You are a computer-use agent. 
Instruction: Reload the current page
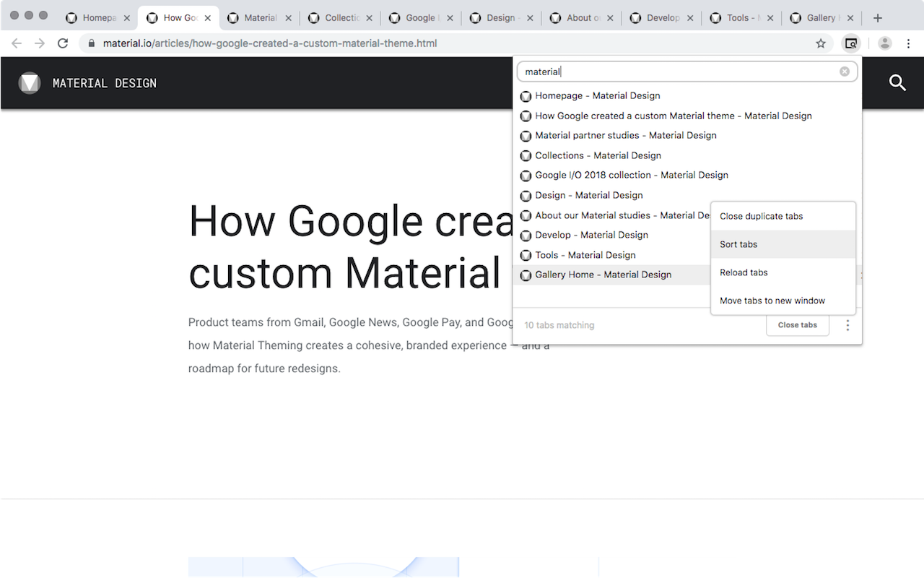coord(63,43)
